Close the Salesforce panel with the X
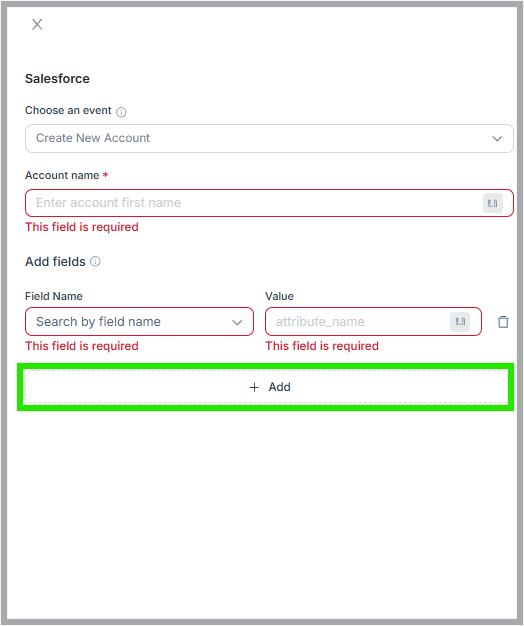 [x=37, y=24]
